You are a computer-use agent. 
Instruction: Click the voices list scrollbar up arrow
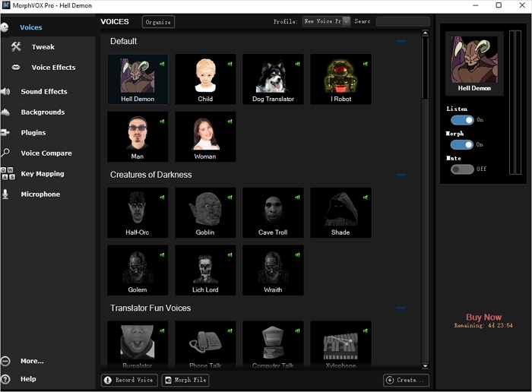425,33
